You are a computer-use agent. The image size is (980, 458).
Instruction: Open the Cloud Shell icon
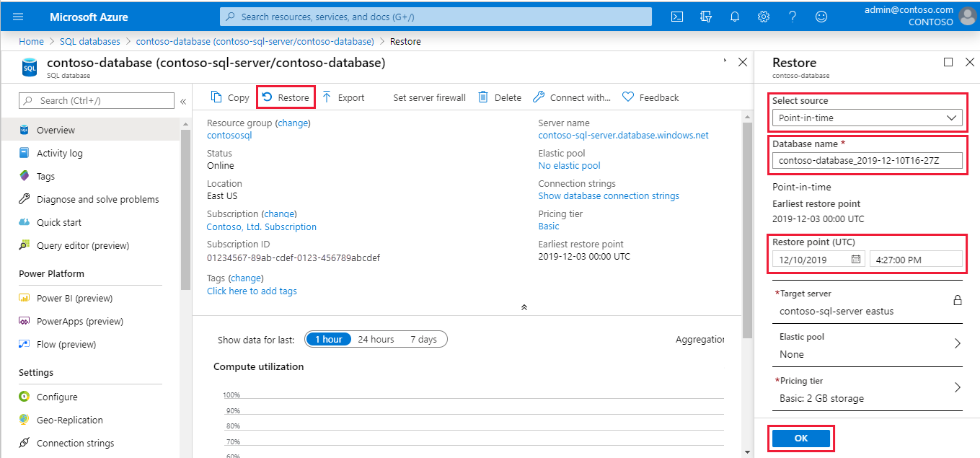click(x=677, y=17)
